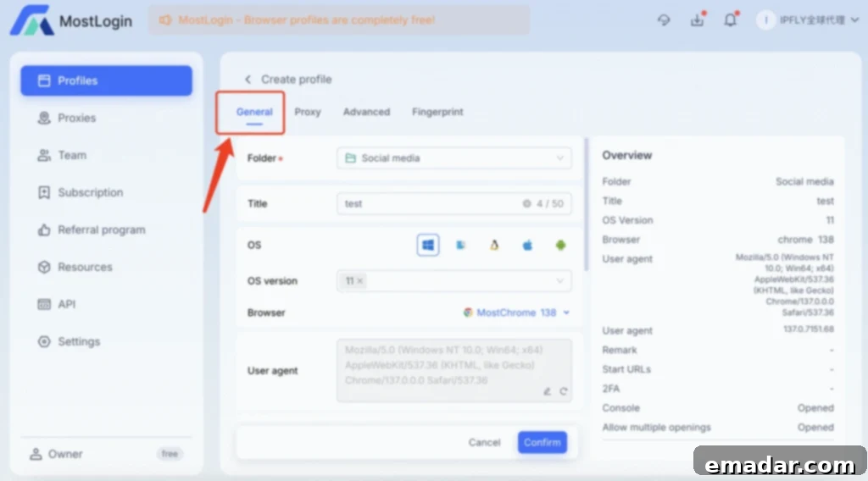Click the Proxies sidebar icon
868x481 pixels.
[44, 118]
